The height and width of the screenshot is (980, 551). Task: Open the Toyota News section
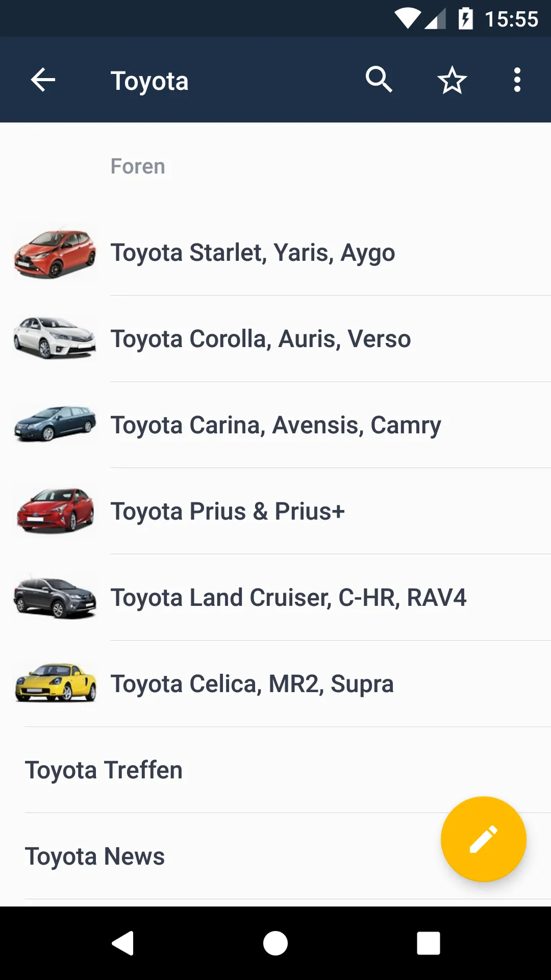click(x=95, y=856)
